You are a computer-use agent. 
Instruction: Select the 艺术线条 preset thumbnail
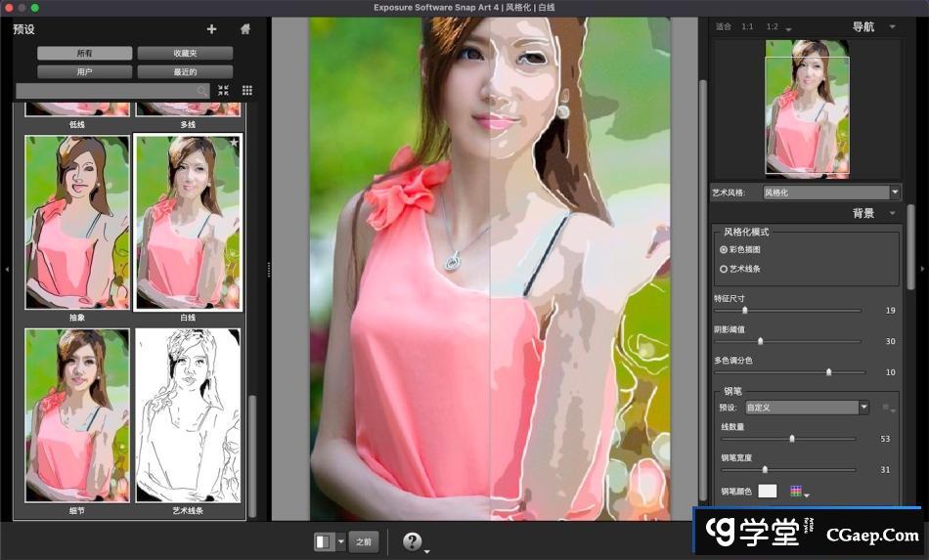(188, 415)
